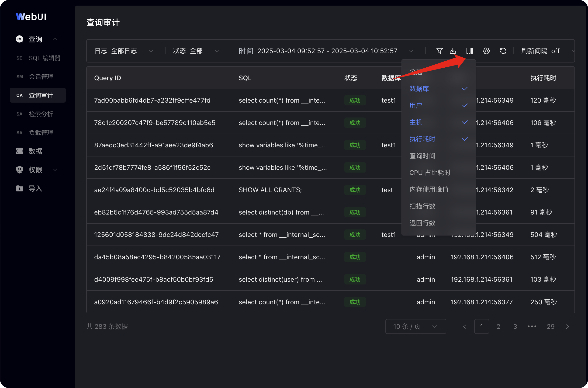The image size is (588, 388).
Task: Open 导入 section in sidebar
Action: [x=35, y=189]
